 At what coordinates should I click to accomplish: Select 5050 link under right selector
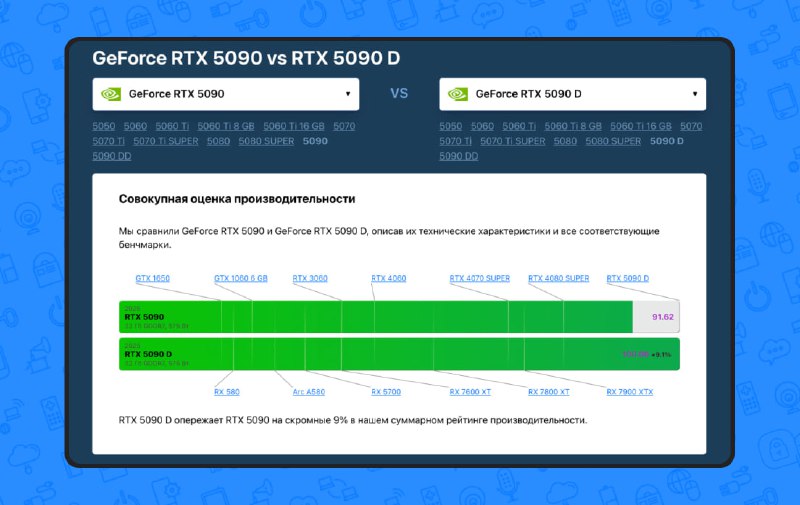[x=451, y=126]
